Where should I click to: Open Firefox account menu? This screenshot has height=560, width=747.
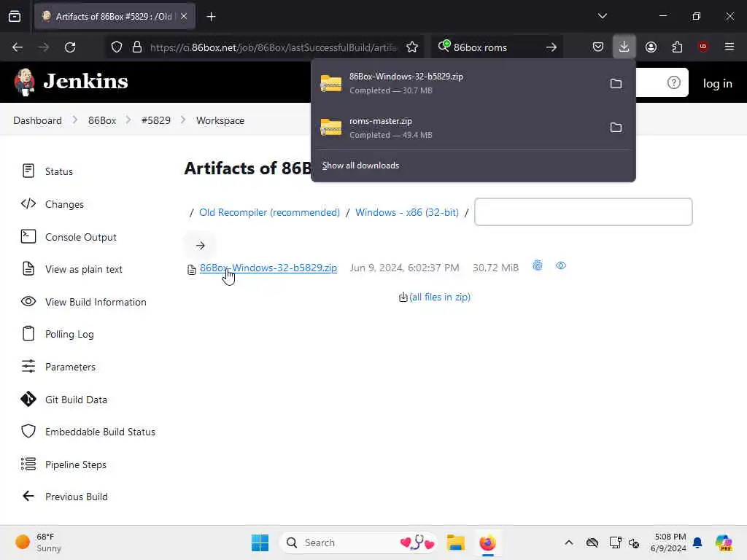pos(651,47)
